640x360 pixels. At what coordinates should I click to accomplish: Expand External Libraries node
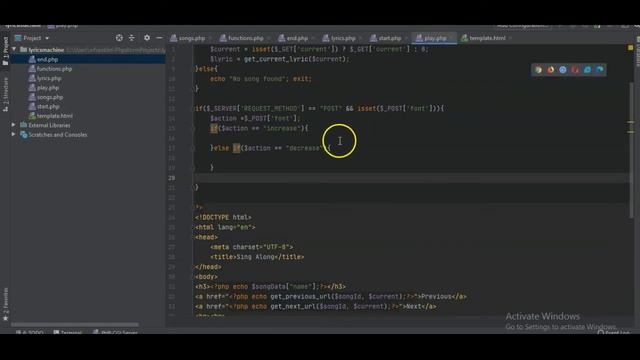tap(14, 125)
